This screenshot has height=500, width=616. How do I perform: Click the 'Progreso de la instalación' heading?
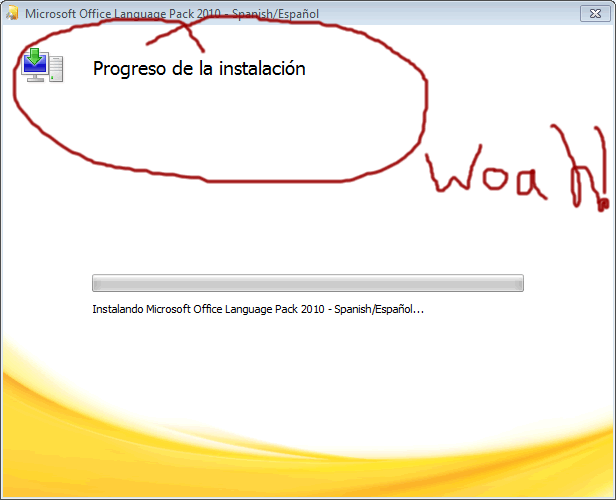click(x=199, y=69)
